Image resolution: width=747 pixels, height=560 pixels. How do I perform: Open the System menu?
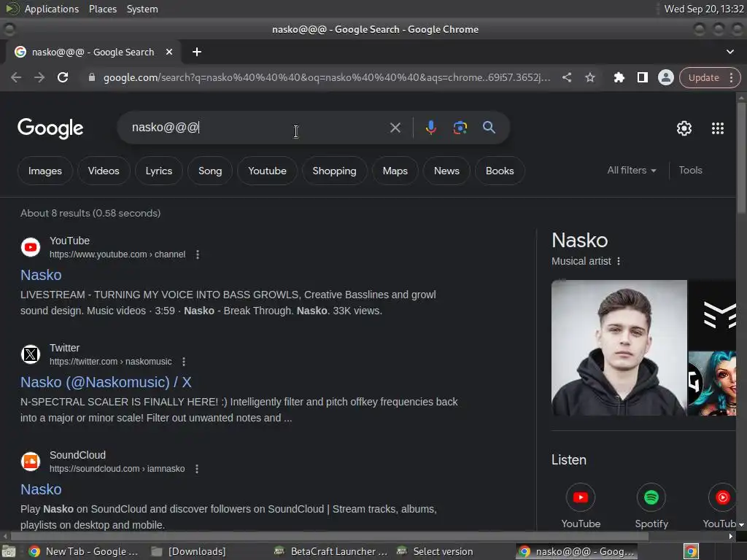click(x=142, y=9)
